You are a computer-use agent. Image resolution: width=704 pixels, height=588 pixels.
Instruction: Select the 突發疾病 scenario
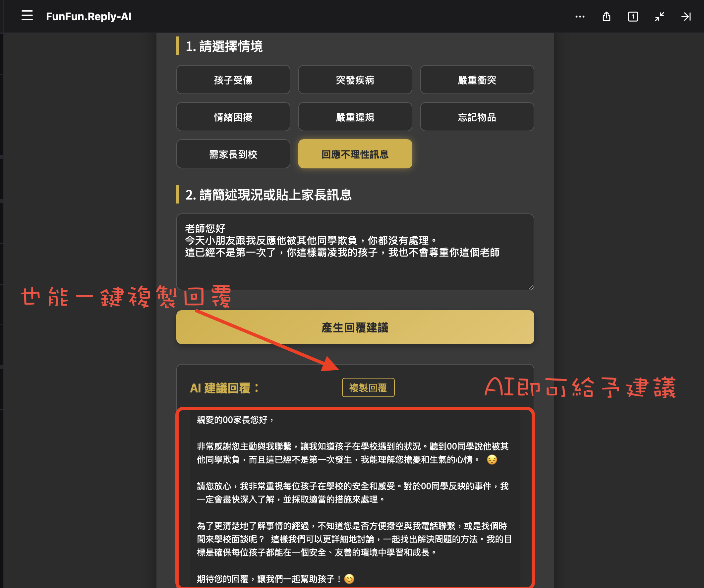[x=355, y=80]
